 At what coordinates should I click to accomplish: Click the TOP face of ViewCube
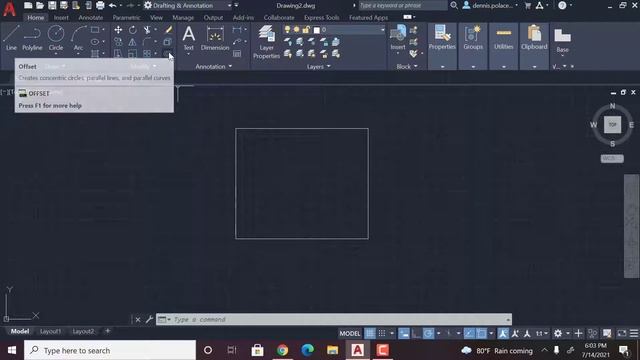click(612, 124)
